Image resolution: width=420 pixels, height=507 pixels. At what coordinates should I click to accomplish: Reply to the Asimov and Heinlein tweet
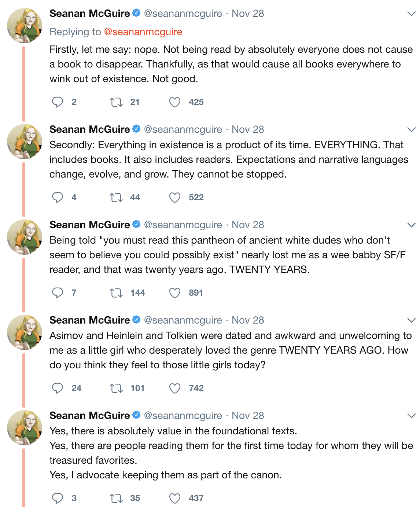point(58,388)
